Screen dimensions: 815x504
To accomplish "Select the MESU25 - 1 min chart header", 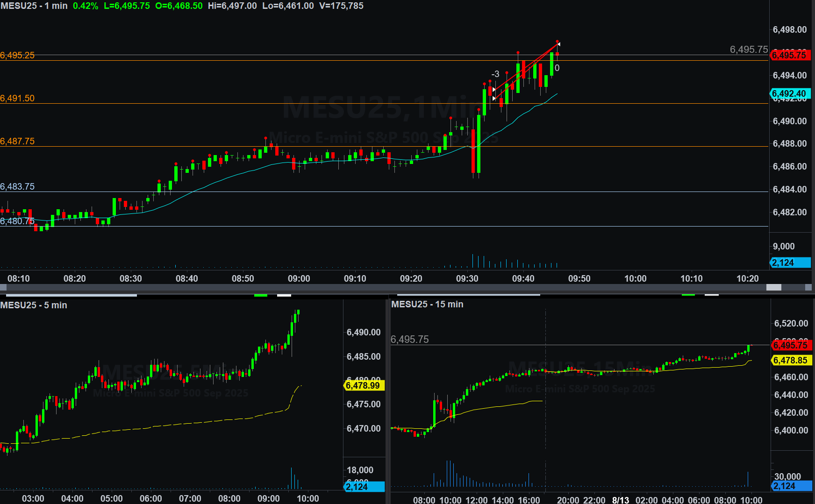I will point(34,6).
